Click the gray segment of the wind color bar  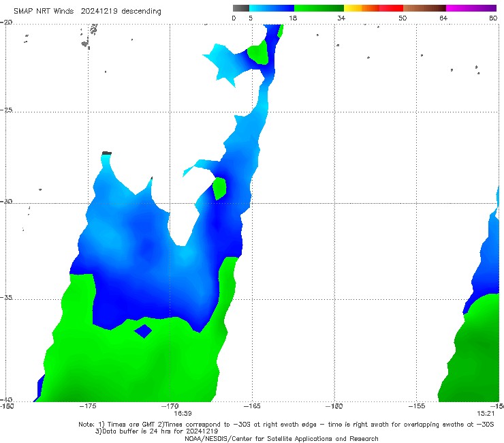pyautogui.click(x=240, y=8)
